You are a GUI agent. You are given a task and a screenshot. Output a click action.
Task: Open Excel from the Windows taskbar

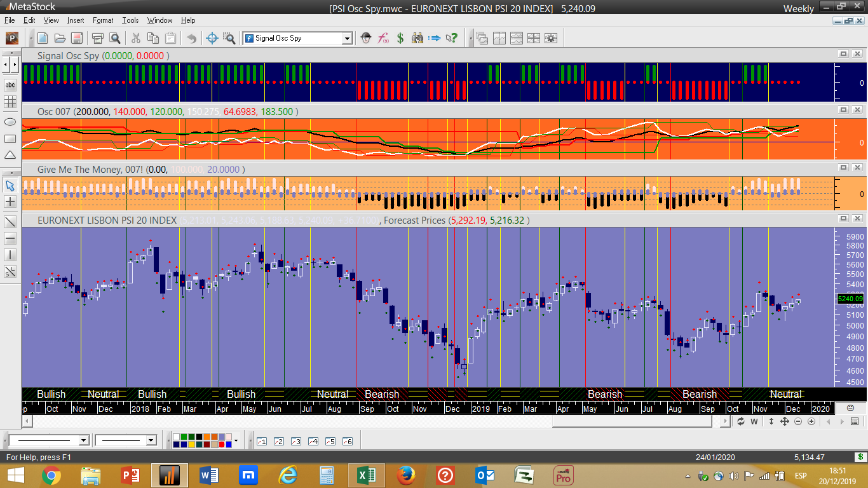click(365, 475)
